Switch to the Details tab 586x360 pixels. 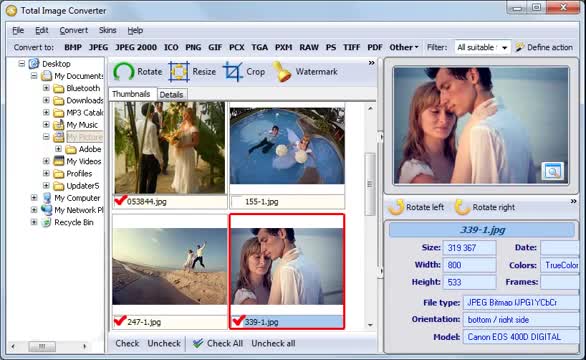coord(172,95)
